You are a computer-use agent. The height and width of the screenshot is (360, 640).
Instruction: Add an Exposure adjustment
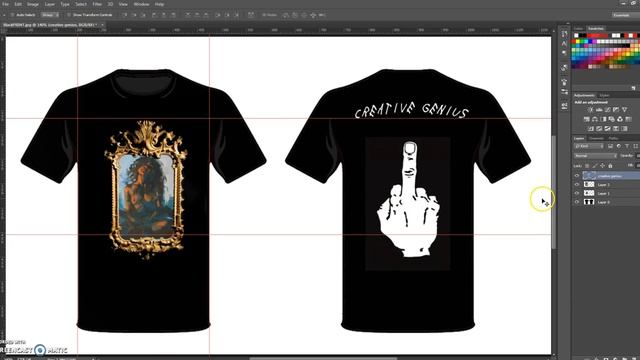tap(616, 110)
